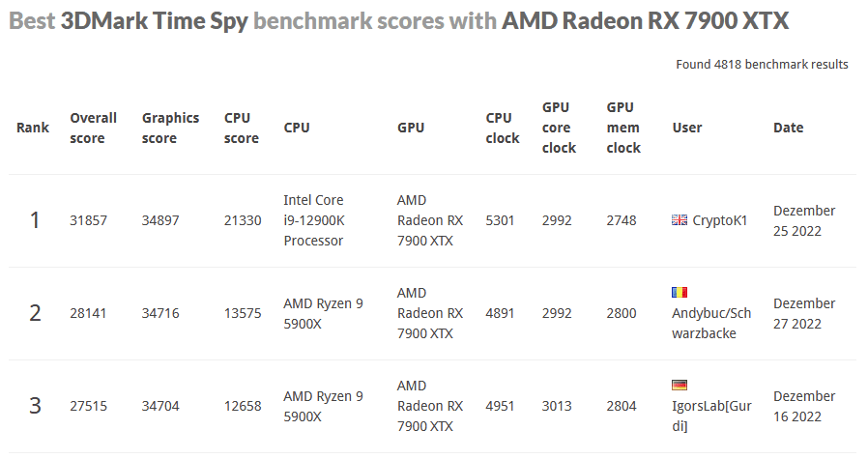
Task: Open overall score 28141 result
Action: tap(89, 313)
